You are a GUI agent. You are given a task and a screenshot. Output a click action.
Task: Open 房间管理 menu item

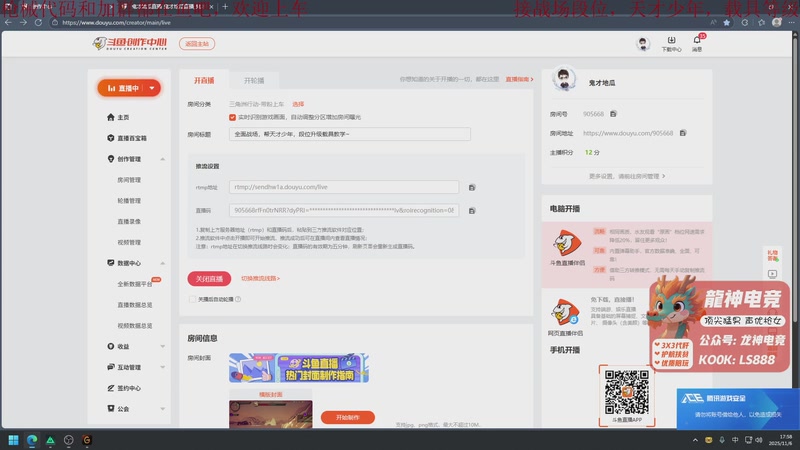click(x=129, y=180)
